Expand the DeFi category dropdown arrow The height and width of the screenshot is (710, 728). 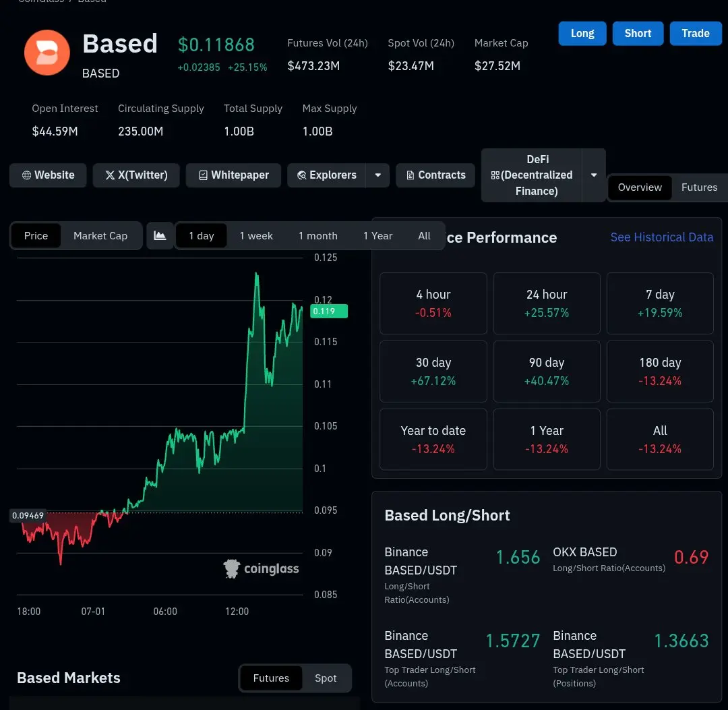594,175
